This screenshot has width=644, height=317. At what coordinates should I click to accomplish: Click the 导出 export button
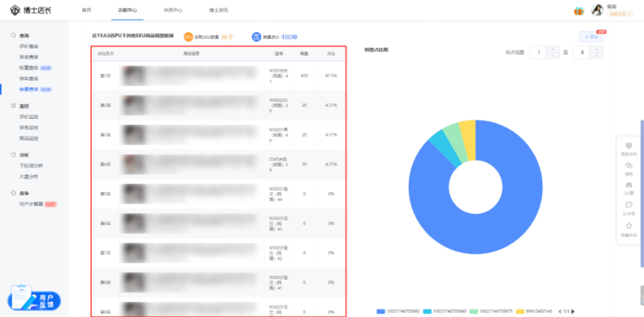pyautogui.click(x=591, y=37)
